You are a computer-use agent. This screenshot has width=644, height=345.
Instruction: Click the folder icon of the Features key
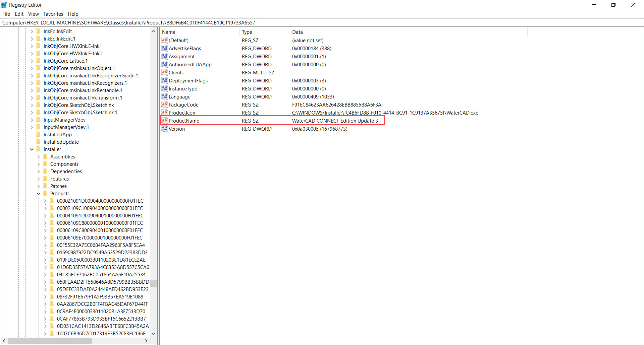pos(45,179)
